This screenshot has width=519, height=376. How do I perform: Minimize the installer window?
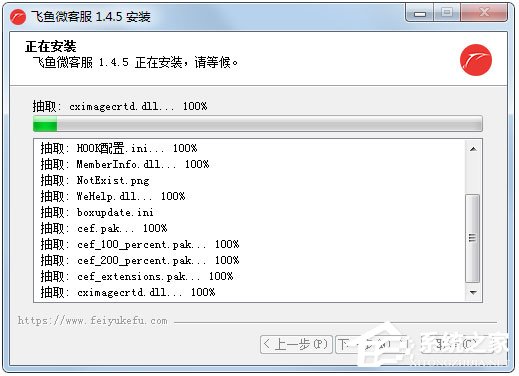[x=419, y=14]
